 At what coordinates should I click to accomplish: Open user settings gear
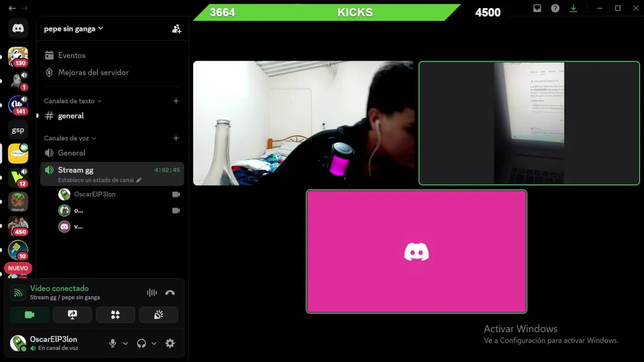(170, 343)
